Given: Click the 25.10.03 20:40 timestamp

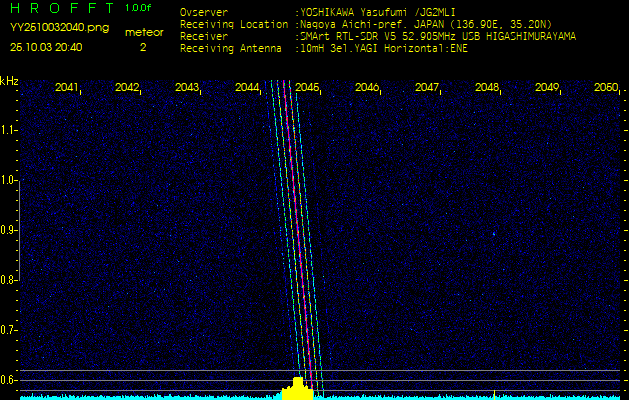Looking at the screenshot, I should (x=46, y=47).
